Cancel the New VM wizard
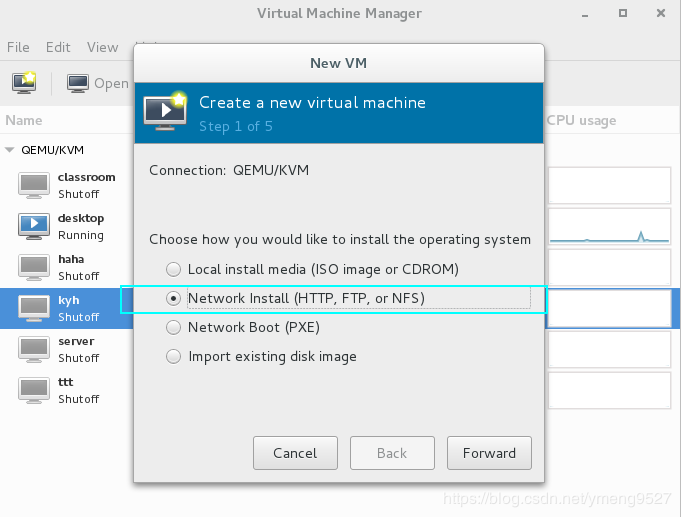681x517 pixels. click(295, 453)
